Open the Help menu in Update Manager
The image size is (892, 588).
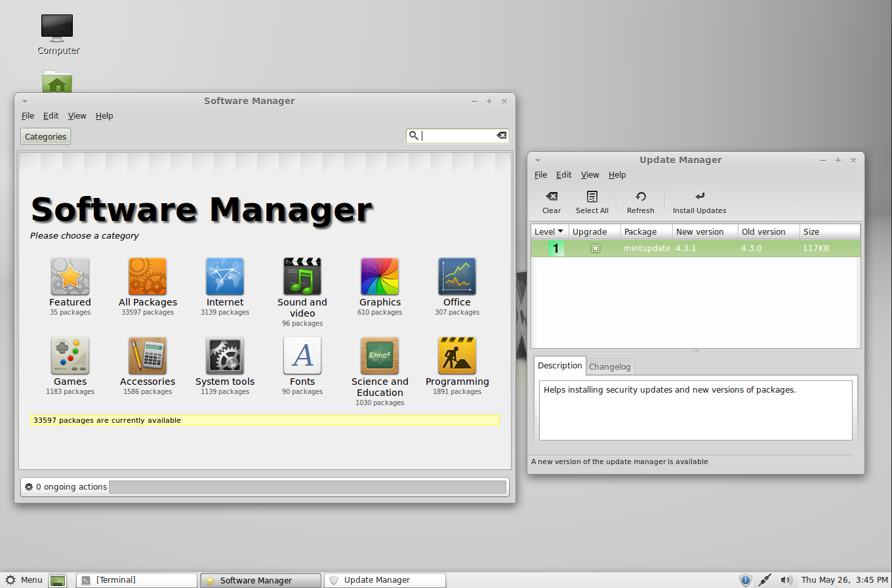[x=617, y=175]
